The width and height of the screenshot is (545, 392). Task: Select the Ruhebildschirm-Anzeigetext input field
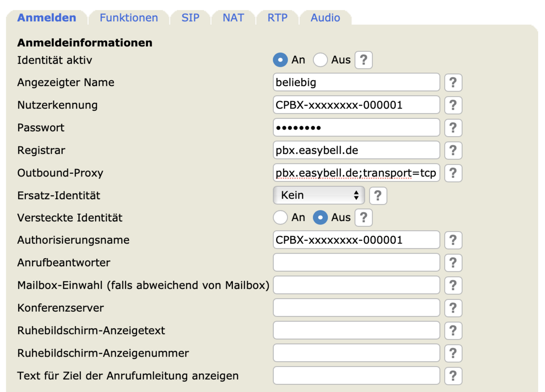[356, 330]
